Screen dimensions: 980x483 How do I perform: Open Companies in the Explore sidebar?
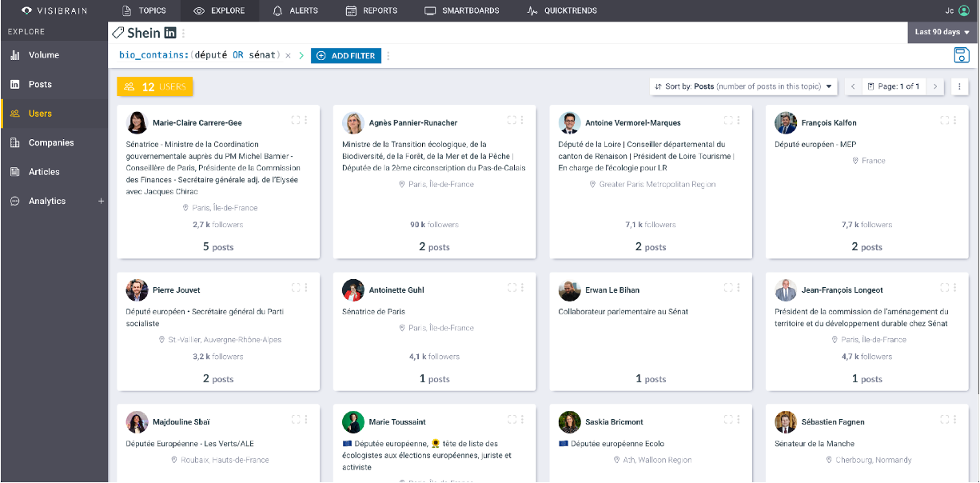point(54,142)
